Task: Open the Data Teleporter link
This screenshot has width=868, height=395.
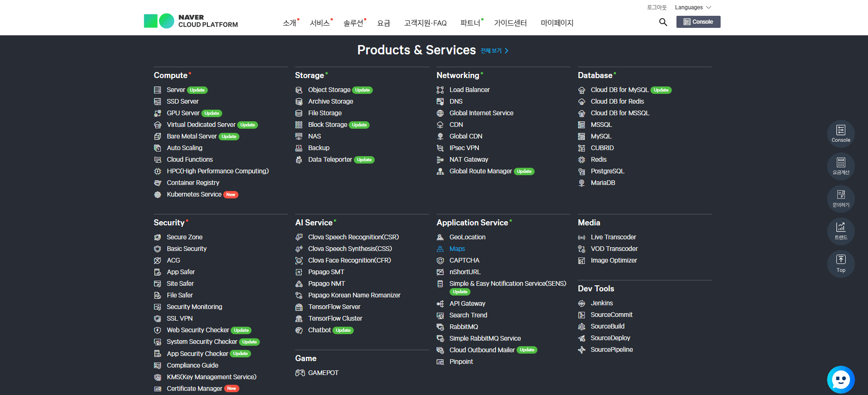Action: [330, 160]
